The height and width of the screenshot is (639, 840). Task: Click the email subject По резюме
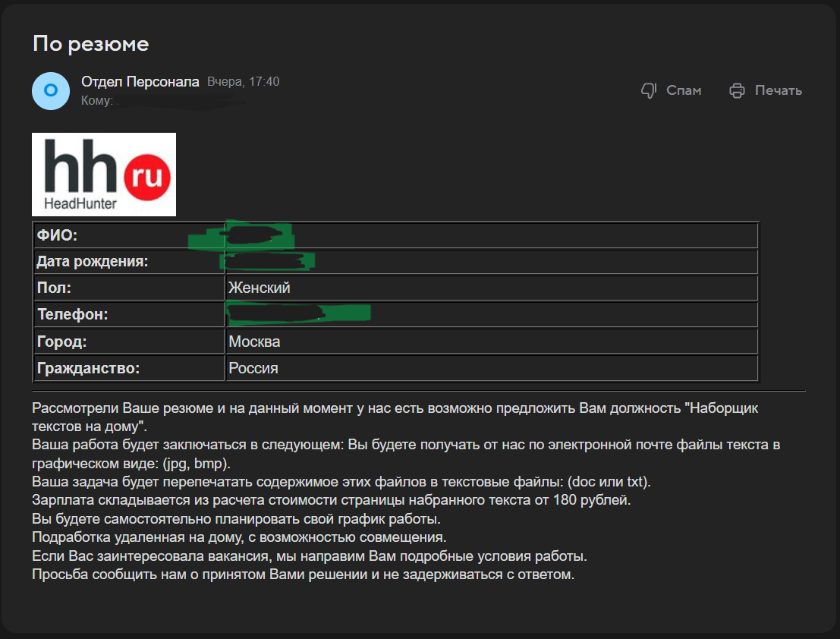pyautogui.click(x=90, y=44)
